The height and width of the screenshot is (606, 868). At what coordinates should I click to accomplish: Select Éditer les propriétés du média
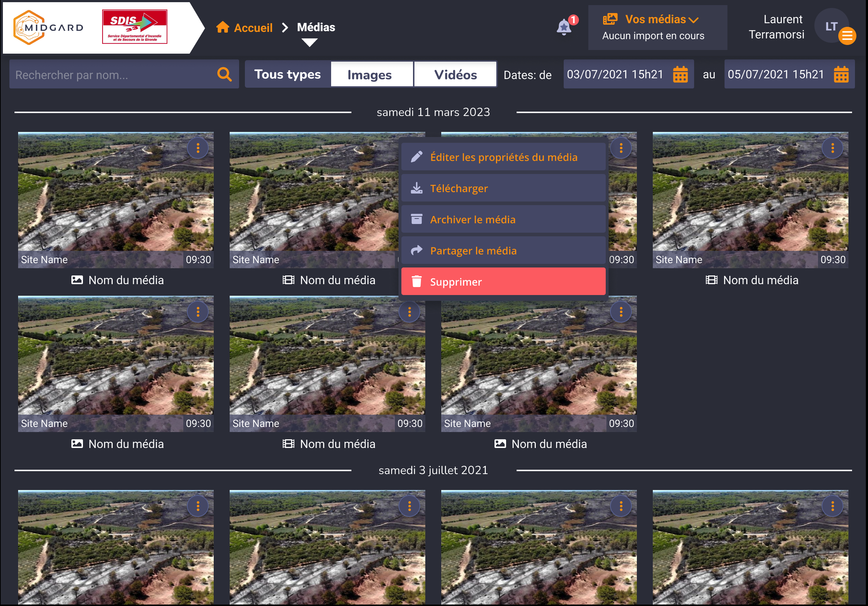(x=503, y=157)
